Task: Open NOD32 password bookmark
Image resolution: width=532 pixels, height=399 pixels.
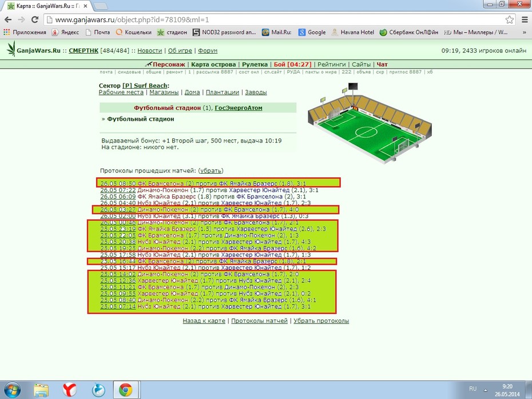Action: pos(224,32)
